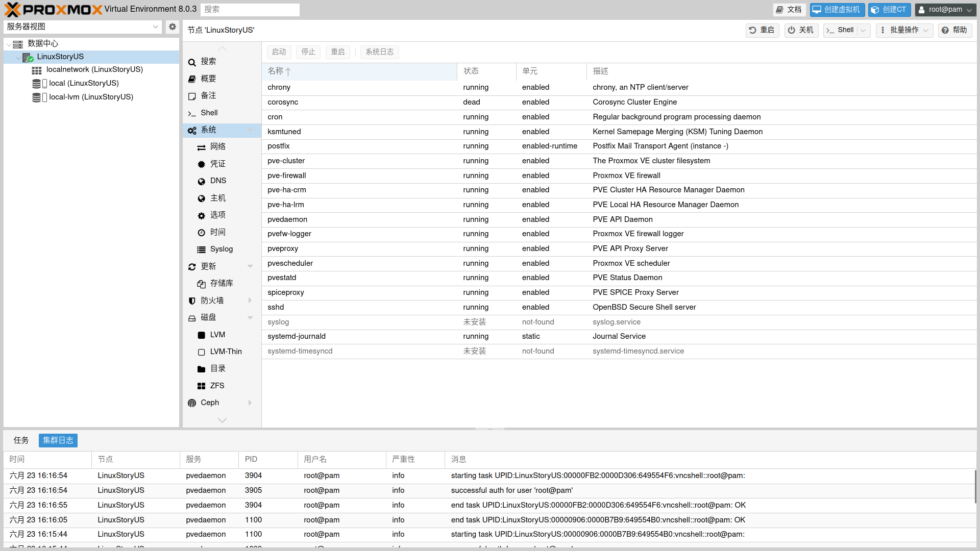Click the server view settings gear icon
The image size is (980, 551).
(173, 27)
